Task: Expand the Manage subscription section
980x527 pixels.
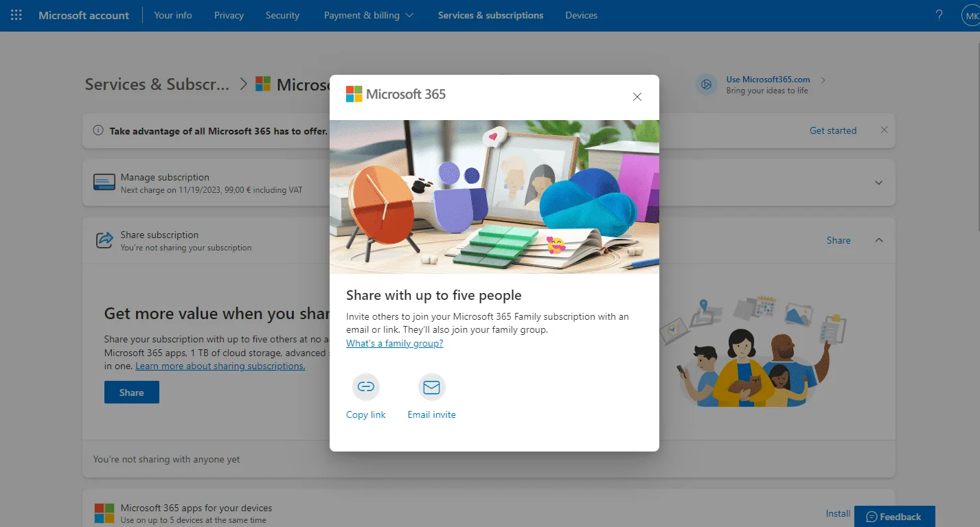Action: 878,183
